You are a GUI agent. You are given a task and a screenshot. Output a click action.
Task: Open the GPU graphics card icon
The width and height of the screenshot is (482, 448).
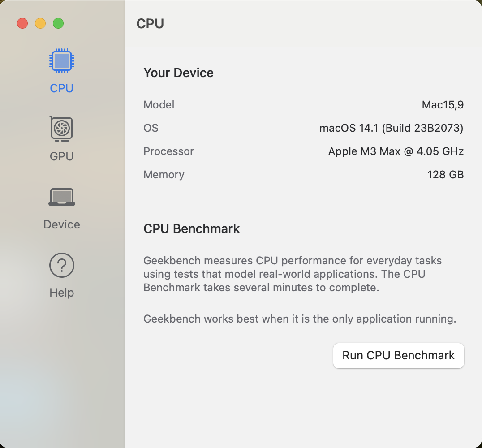click(62, 129)
